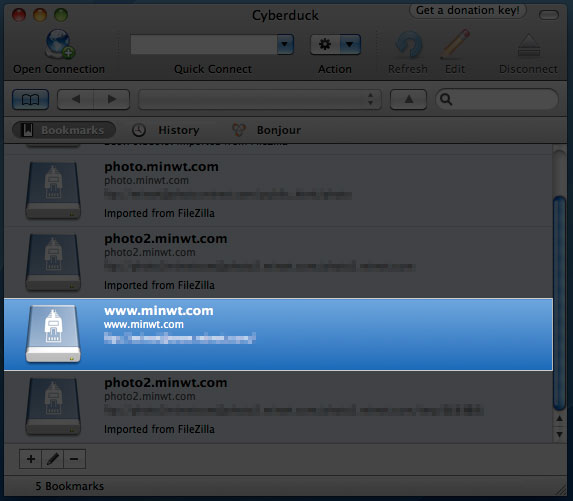Click the toolbar toggle pill button
The image size is (573, 501).
tap(549, 15)
